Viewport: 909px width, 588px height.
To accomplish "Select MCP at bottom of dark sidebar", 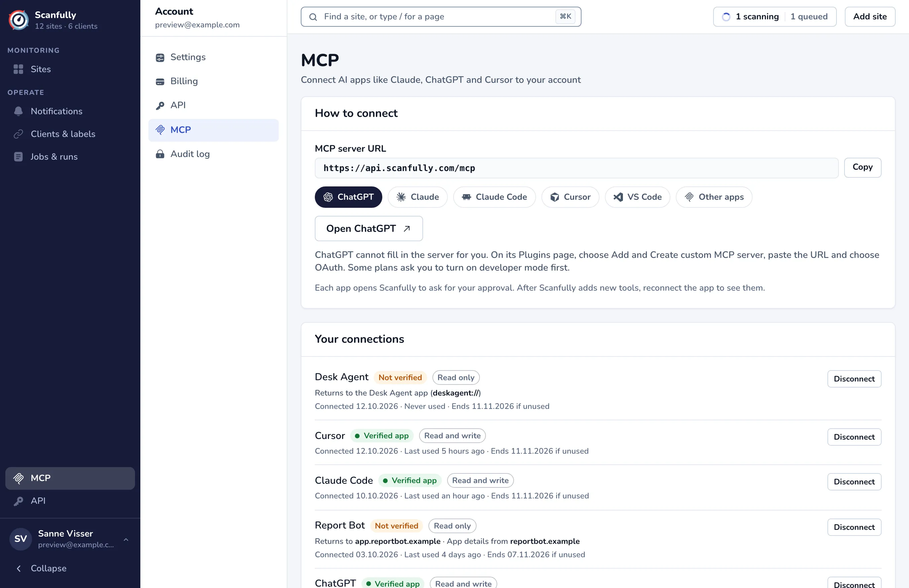I will (70, 478).
